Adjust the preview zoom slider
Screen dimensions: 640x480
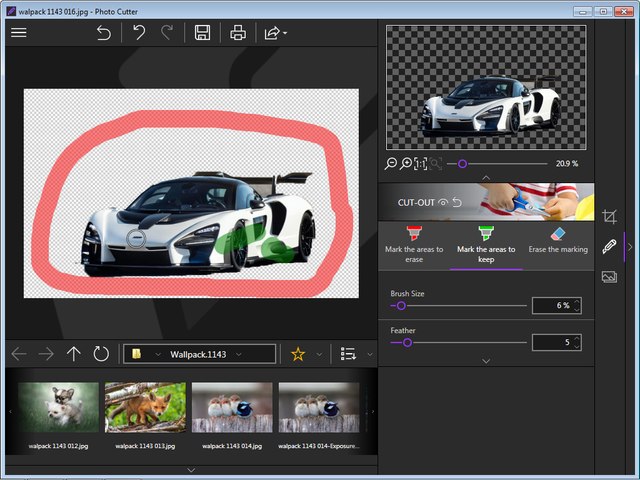click(462, 164)
